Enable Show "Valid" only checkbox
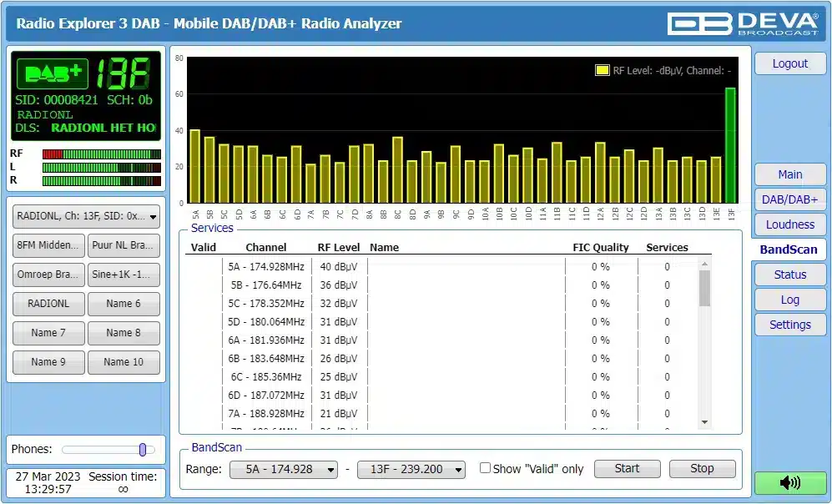832x504 pixels. (x=485, y=468)
